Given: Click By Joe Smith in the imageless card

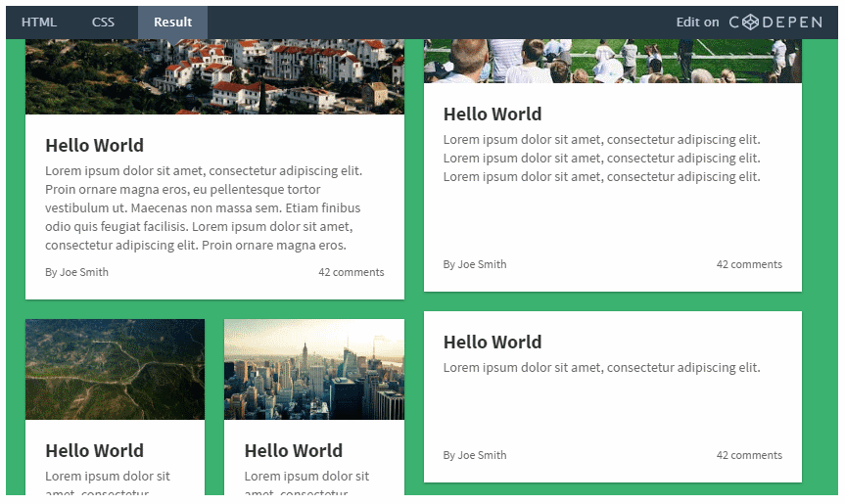Looking at the screenshot, I should [x=475, y=455].
